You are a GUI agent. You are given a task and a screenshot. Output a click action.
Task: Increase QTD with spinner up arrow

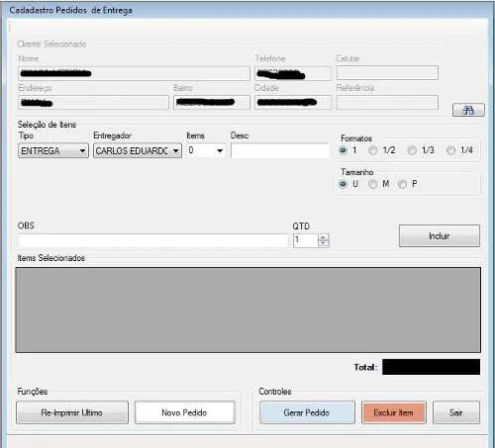click(x=324, y=236)
